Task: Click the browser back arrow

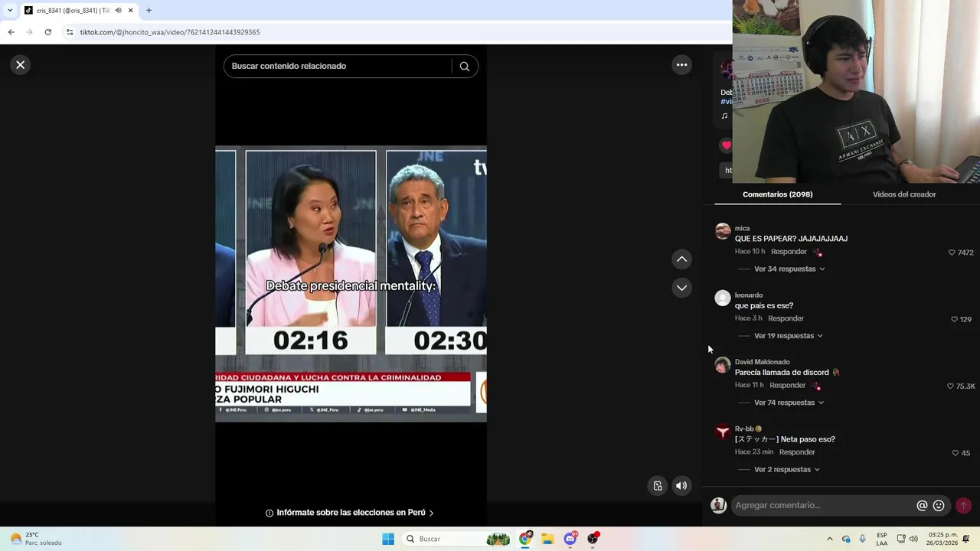Action: (x=11, y=32)
